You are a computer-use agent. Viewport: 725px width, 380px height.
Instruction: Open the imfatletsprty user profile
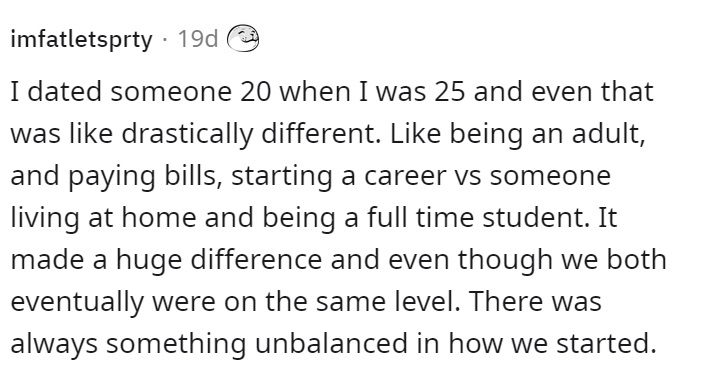[x=81, y=40]
